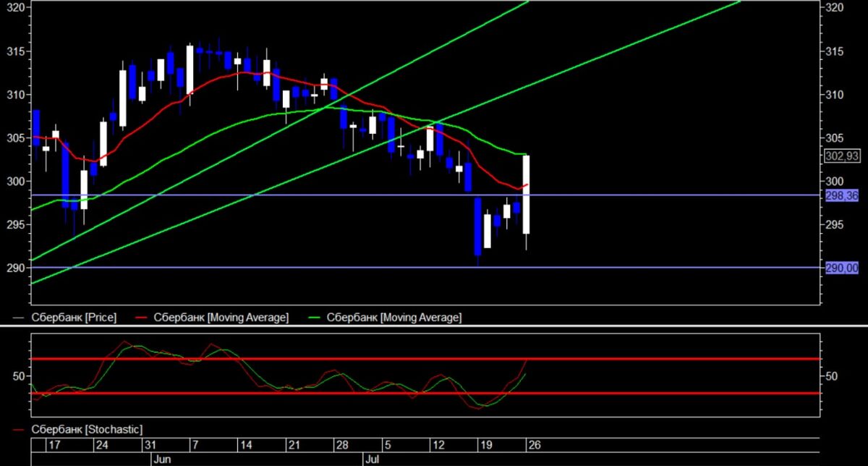The width and height of the screenshot is (868, 466).
Task: Click the 50 label on right stochastic axis
Action: pyautogui.click(x=831, y=376)
